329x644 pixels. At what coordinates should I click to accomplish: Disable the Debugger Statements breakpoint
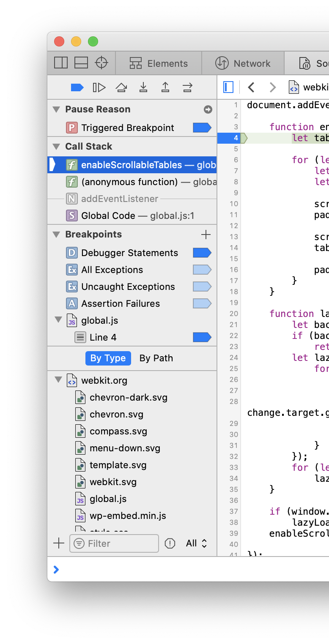[x=202, y=253]
